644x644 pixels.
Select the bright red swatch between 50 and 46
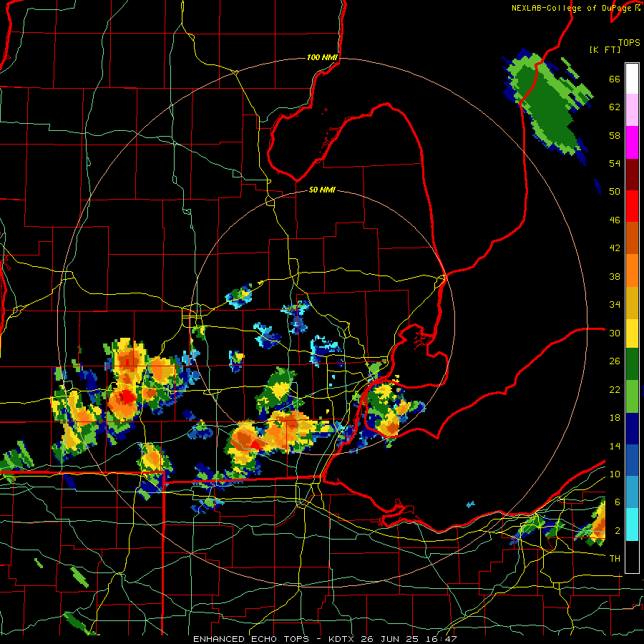632,206
